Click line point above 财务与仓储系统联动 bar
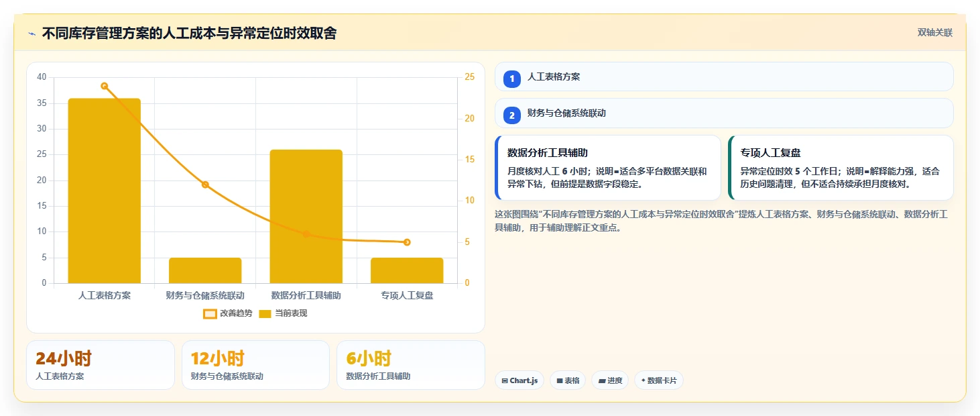980x416 pixels. (205, 185)
